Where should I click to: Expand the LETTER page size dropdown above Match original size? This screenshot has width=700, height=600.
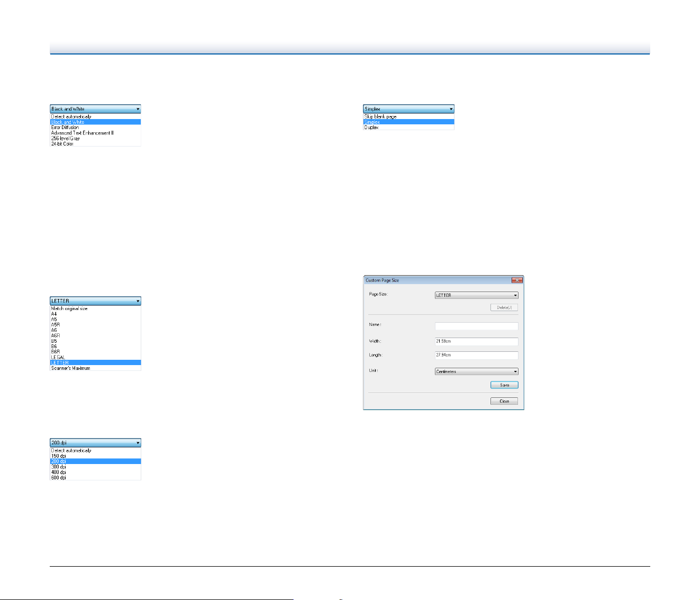point(95,301)
